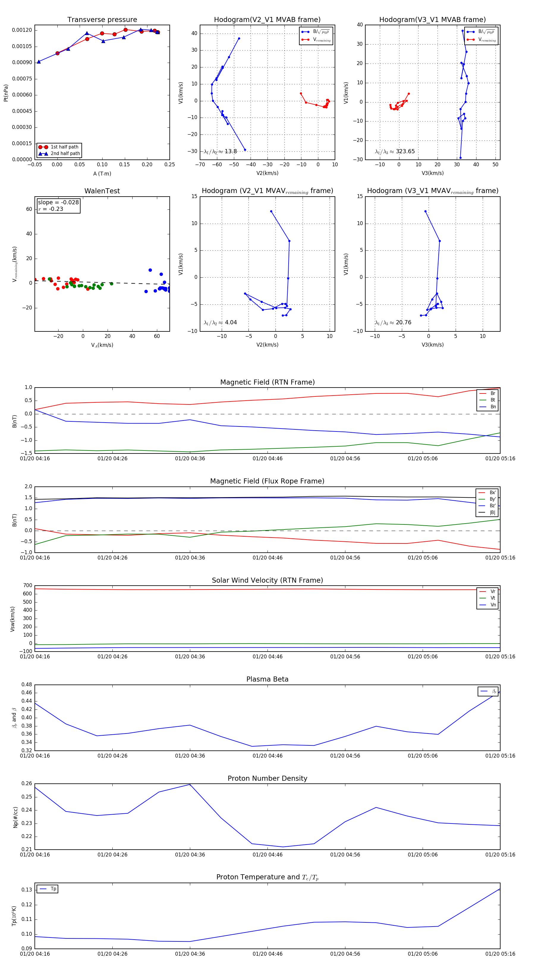Click the 'Transverse pressure' plot title

click(x=102, y=20)
